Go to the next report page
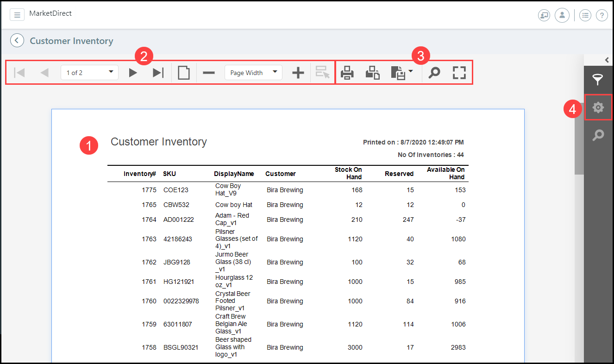 click(133, 73)
